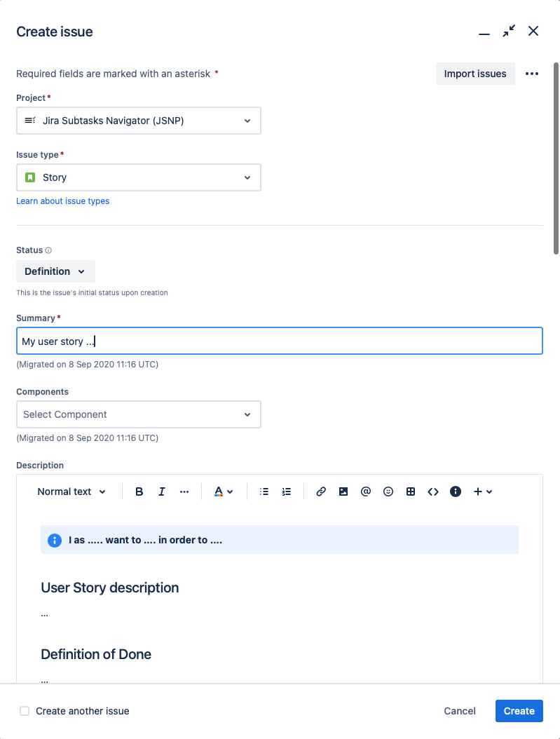The width and height of the screenshot is (560, 739).
Task: Insert a table in description
Action: click(411, 491)
